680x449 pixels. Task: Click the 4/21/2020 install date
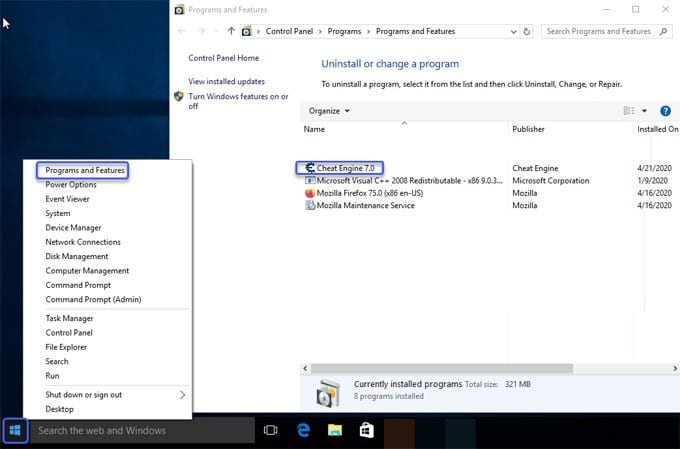[654, 168]
